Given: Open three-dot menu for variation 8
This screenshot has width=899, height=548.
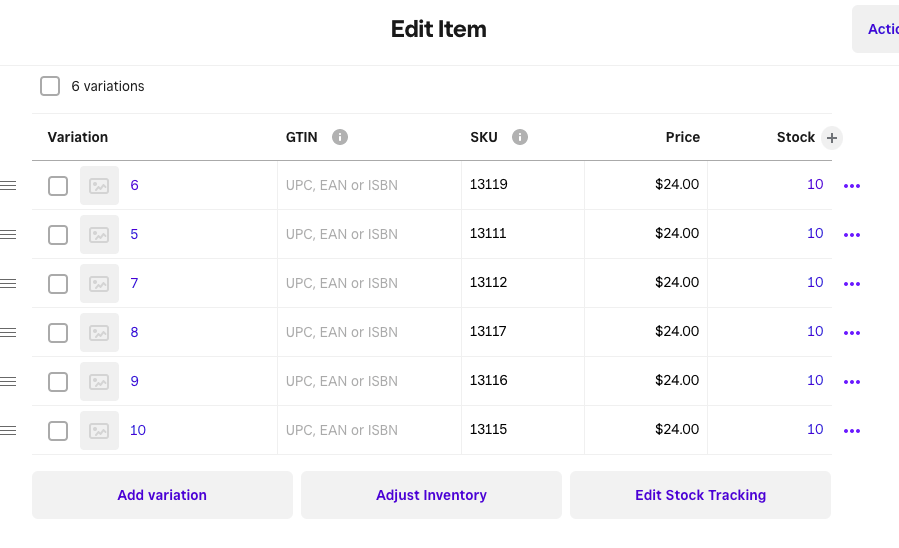Looking at the screenshot, I should coord(852,333).
